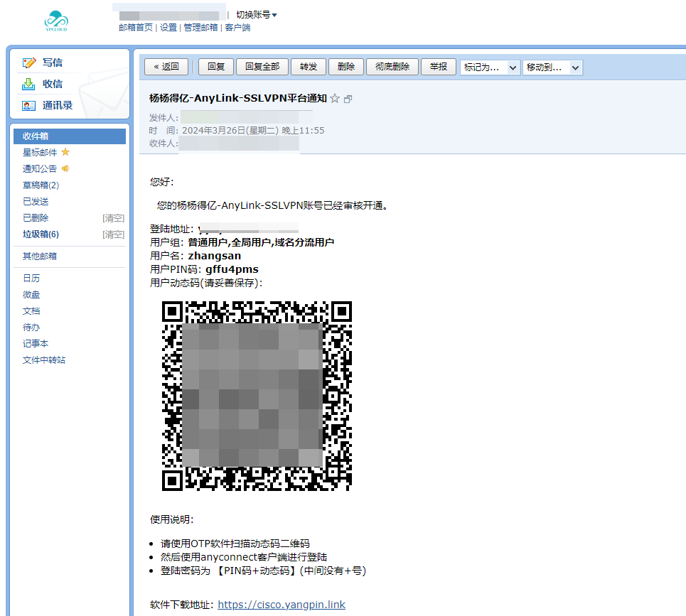Open the 设置 settings link

(x=168, y=28)
